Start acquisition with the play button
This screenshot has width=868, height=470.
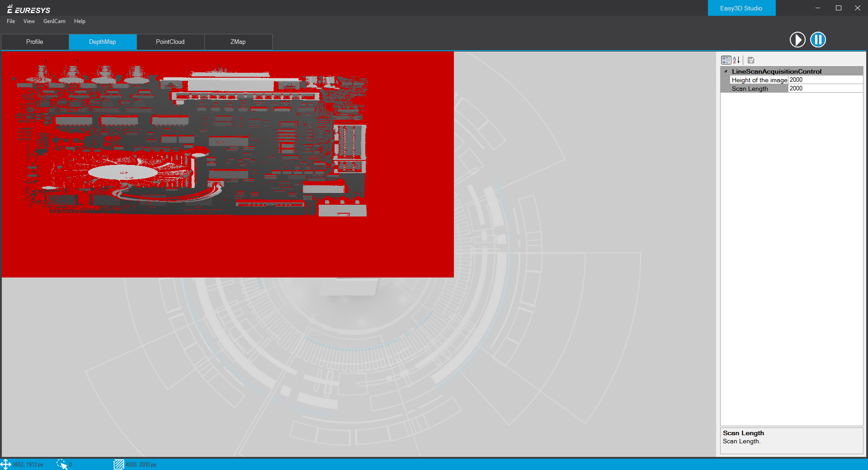pyautogui.click(x=797, y=40)
